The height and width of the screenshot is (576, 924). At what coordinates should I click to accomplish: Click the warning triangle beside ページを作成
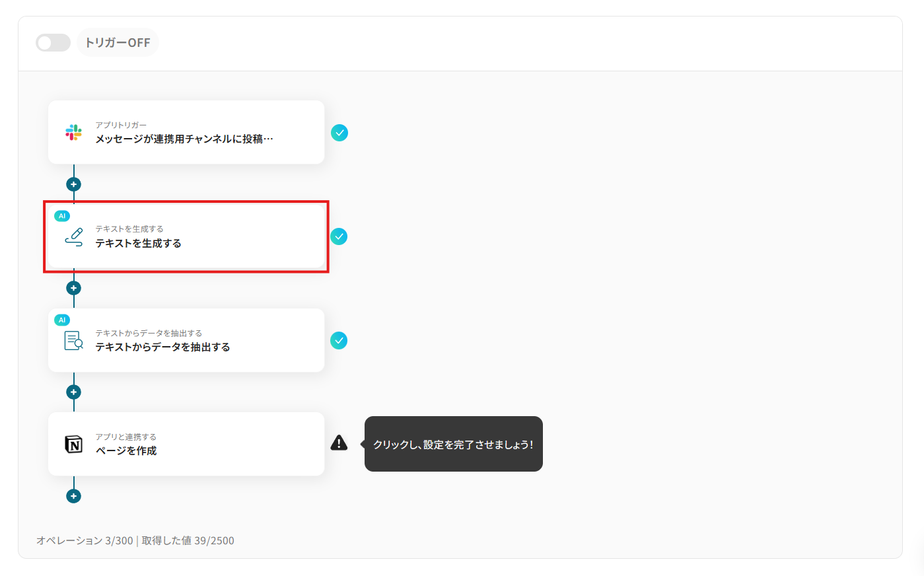(x=339, y=443)
